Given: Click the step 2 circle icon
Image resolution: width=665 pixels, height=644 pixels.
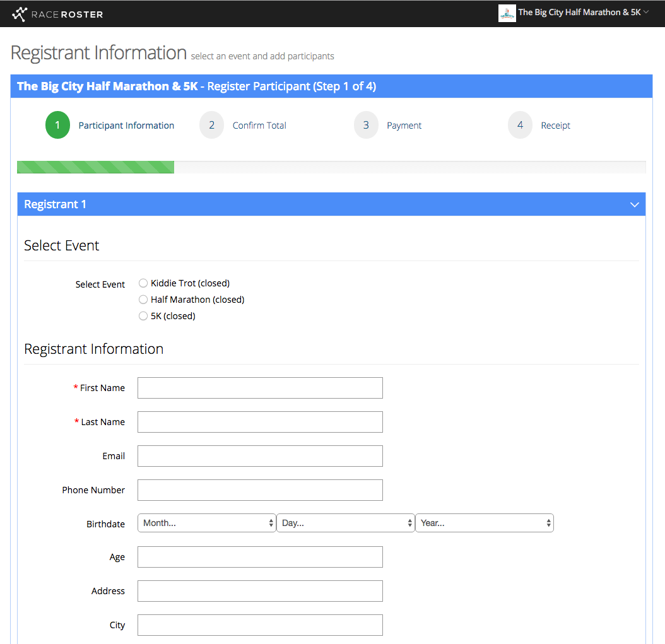Looking at the screenshot, I should 211,126.
